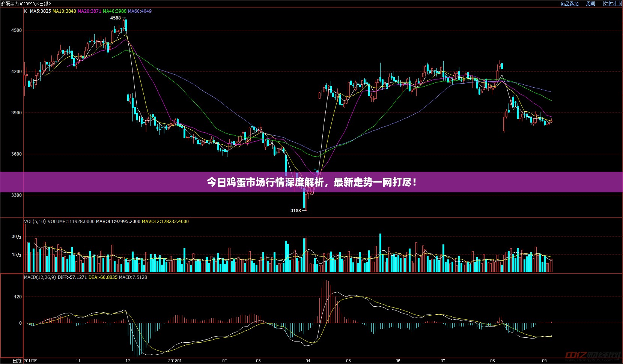Click the MA5:3825 indicator label
Viewport: 623px width, 364px height.
point(40,11)
